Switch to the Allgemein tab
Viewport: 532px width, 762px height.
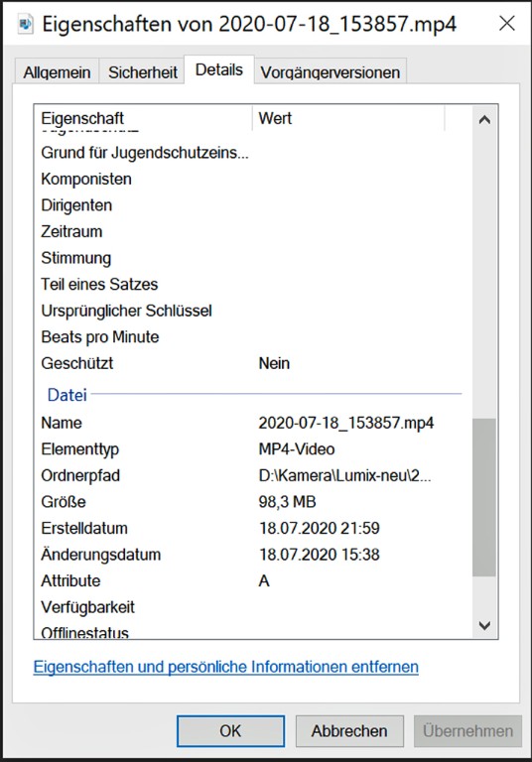pos(57,71)
